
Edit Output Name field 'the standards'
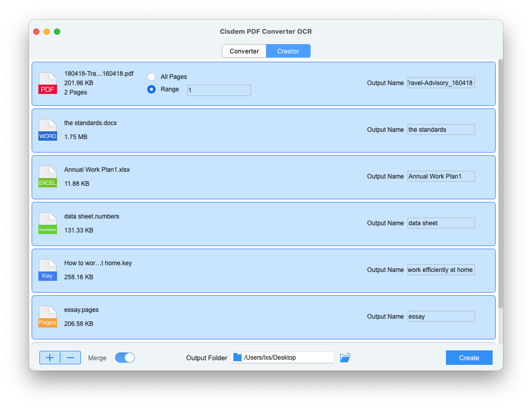pos(441,130)
